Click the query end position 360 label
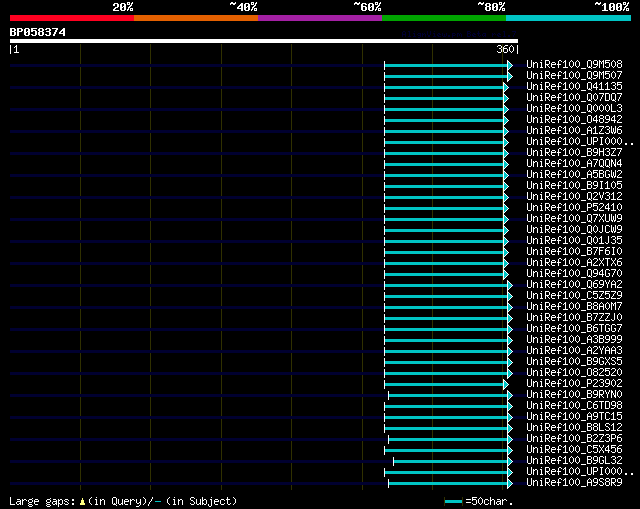Screen dimensions: 640x509 [505, 49]
